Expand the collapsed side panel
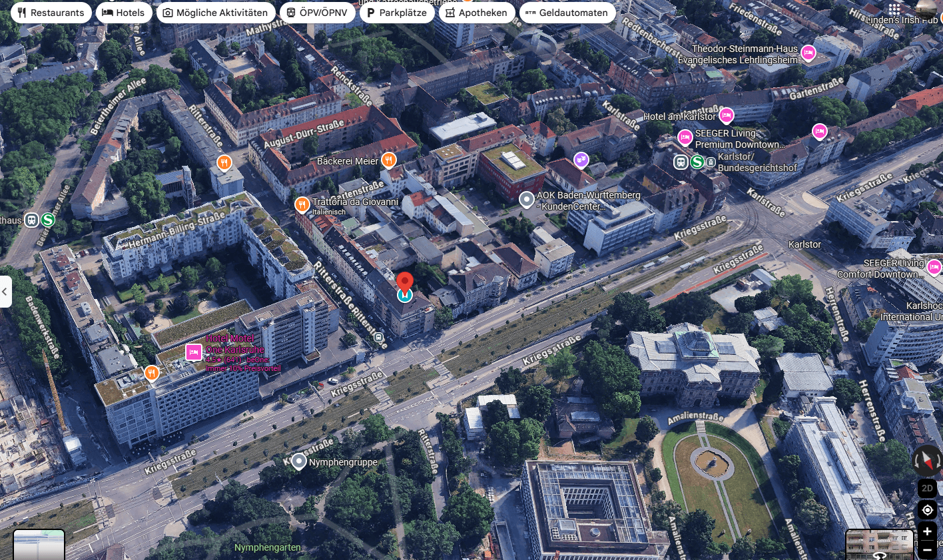This screenshot has height=560, width=943. (5, 292)
